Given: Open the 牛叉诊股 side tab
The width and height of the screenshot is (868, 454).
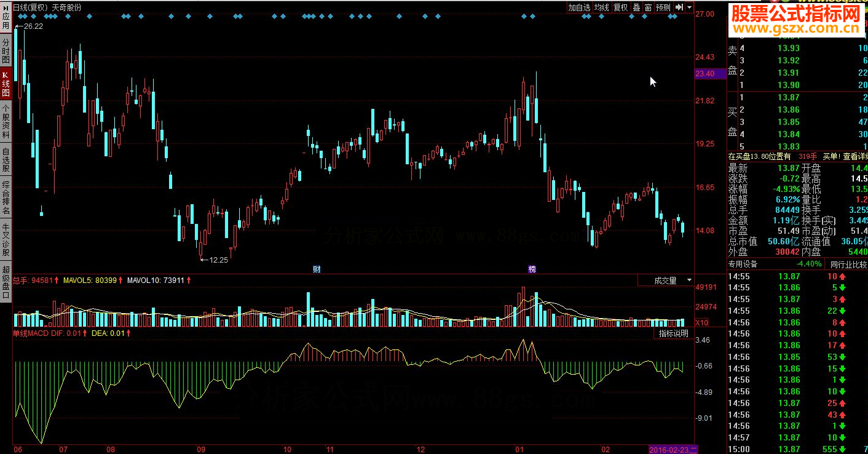Looking at the screenshot, I should point(6,240).
